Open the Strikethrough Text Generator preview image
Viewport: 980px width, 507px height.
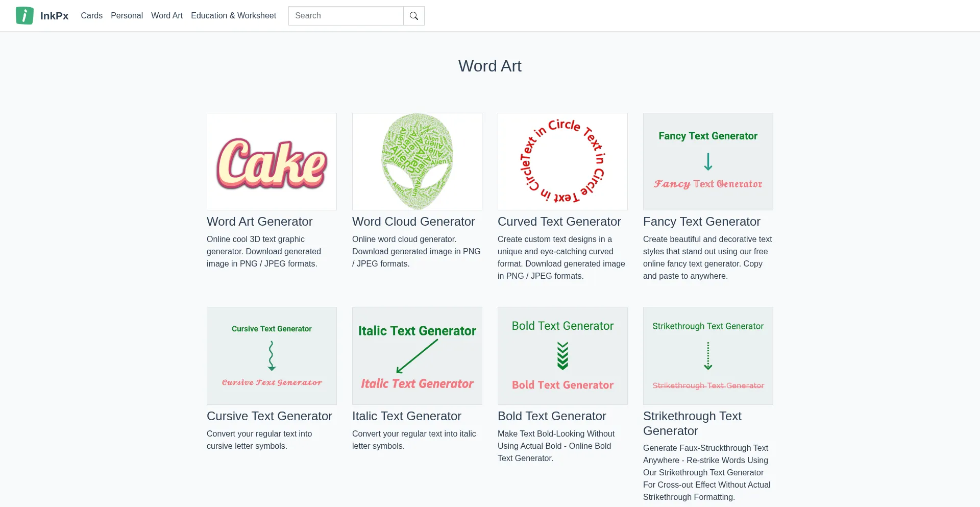click(708, 356)
